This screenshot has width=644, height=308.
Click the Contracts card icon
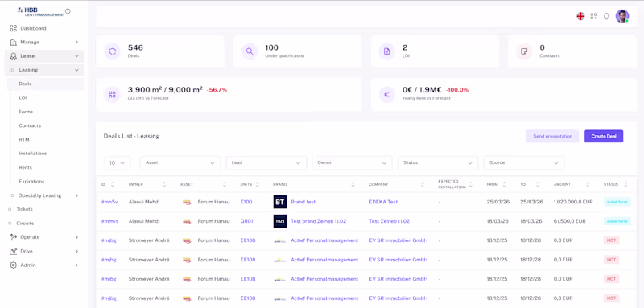524,51
